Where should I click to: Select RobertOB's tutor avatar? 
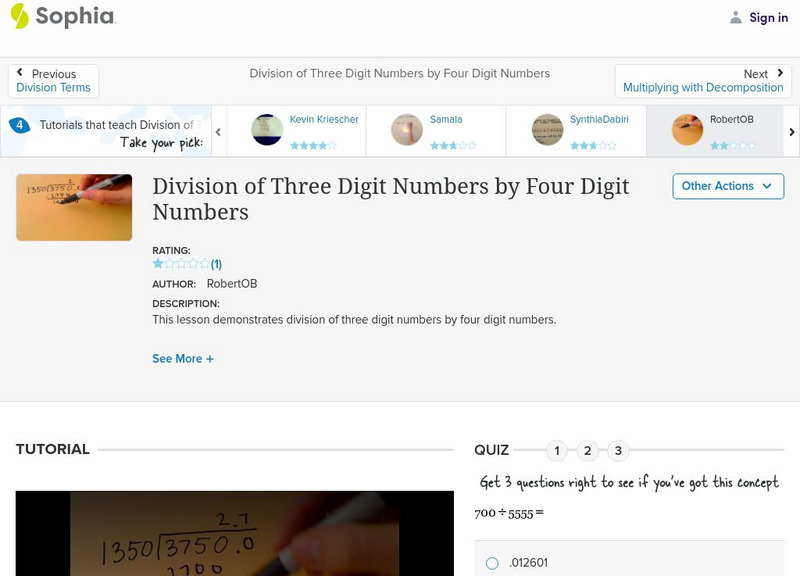point(687,130)
